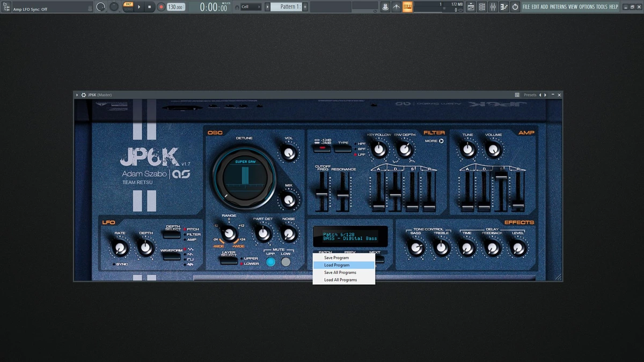Screen dimensions: 644x362
Task: Toggle the filter -12dB/-24dB slope button
Action: (322, 147)
